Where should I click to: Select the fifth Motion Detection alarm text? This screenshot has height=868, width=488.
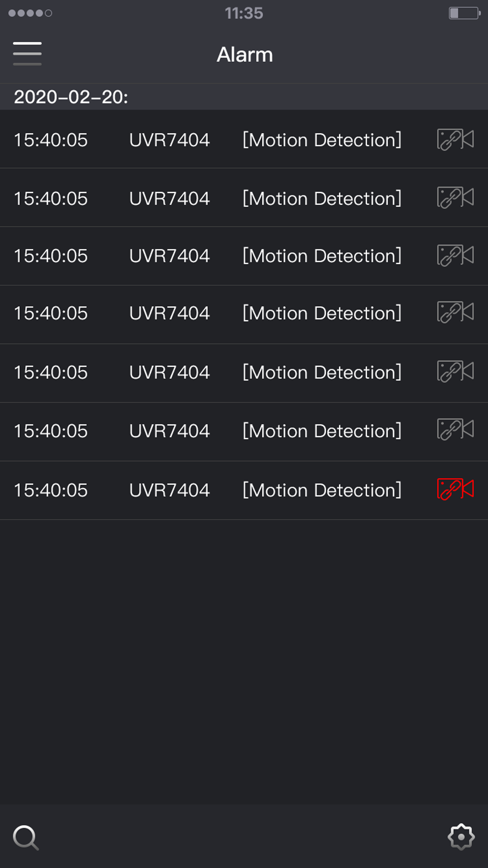point(322,373)
